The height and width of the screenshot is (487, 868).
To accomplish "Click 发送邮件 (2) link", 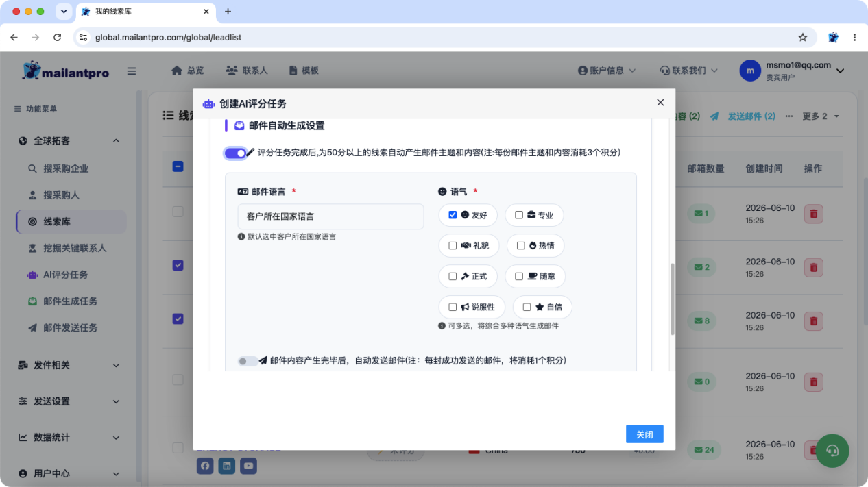I will tap(743, 116).
